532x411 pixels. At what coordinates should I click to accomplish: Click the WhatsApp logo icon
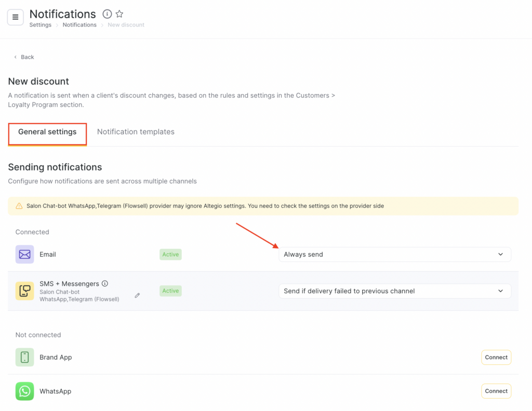point(24,391)
